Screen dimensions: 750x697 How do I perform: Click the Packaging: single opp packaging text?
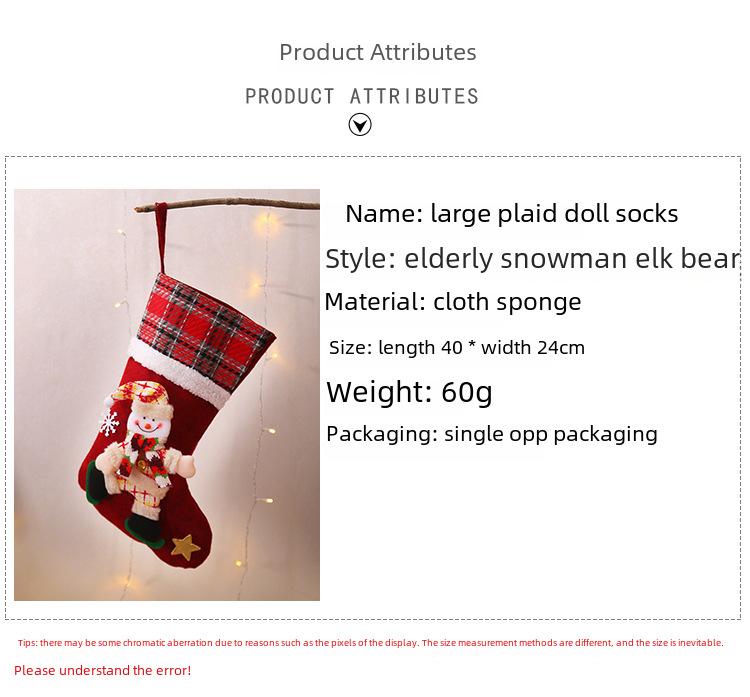click(x=492, y=435)
